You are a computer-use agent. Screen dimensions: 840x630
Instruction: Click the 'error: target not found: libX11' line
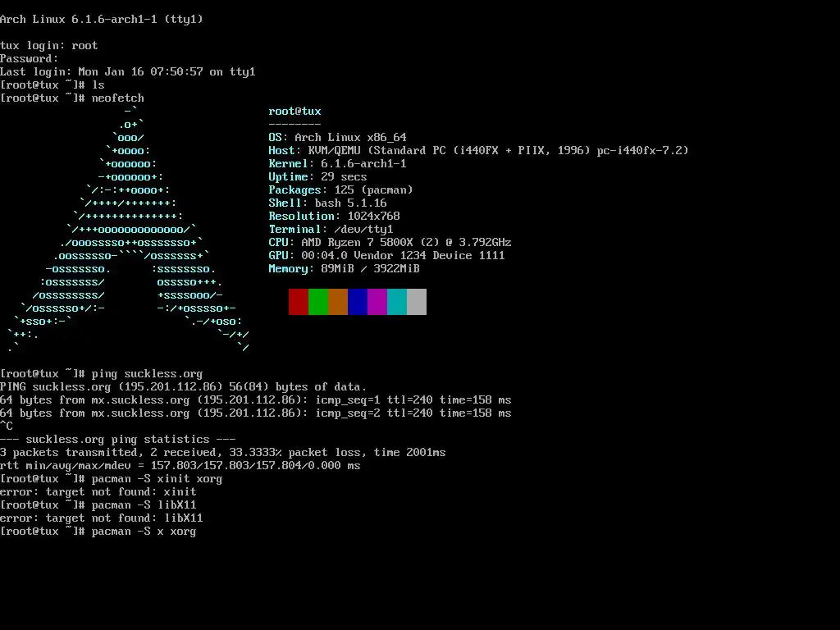click(102, 518)
